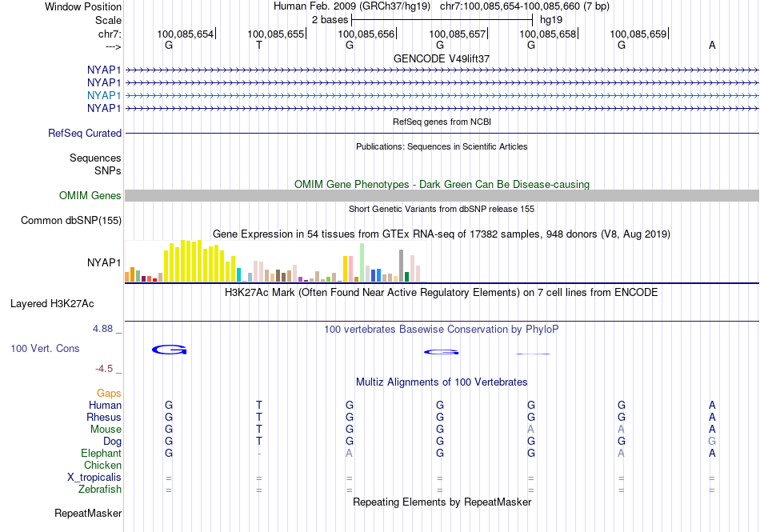
Task: Click Short Genetic Variants from dbSNP title
Action: [x=442, y=209]
